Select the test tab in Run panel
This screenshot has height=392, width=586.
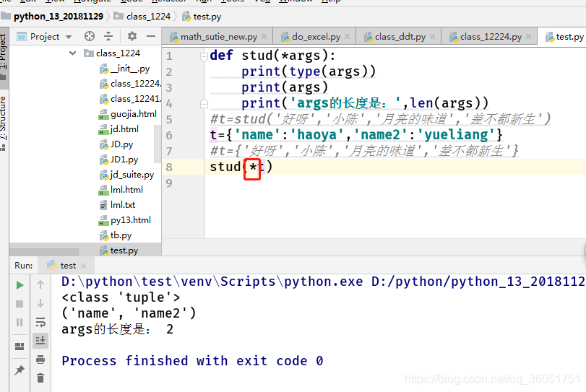tap(67, 266)
